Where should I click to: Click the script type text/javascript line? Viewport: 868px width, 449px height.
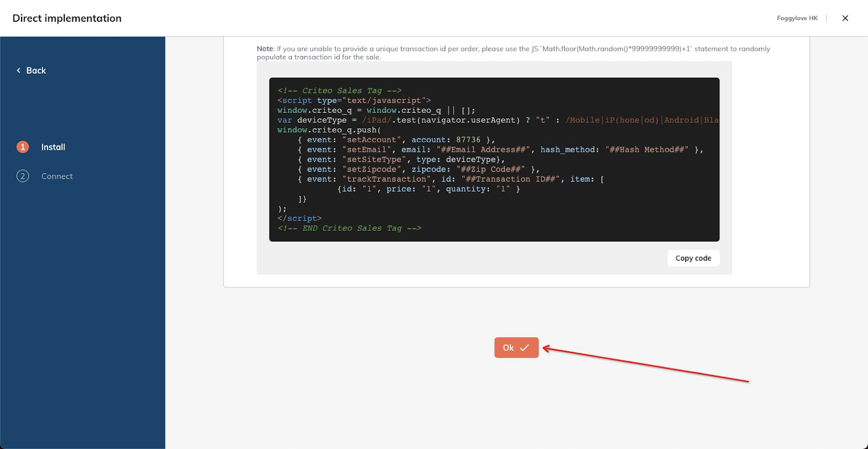[354, 100]
